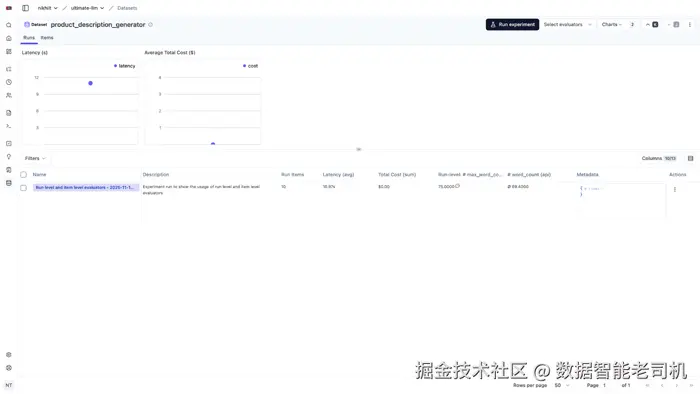Switch to the Items tab
Viewport: 700px width, 394px height.
[47, 38]
